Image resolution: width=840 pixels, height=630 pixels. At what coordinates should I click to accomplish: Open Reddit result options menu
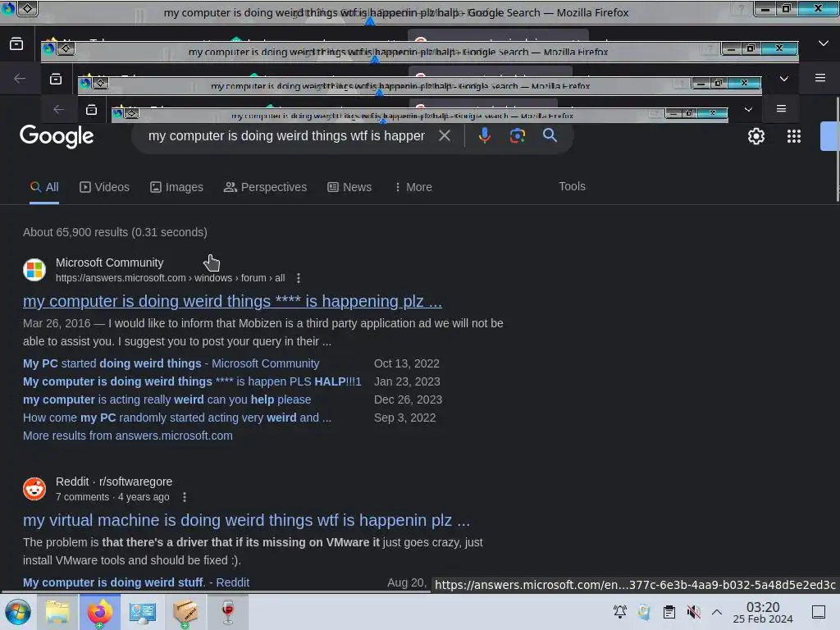(185, 497)
